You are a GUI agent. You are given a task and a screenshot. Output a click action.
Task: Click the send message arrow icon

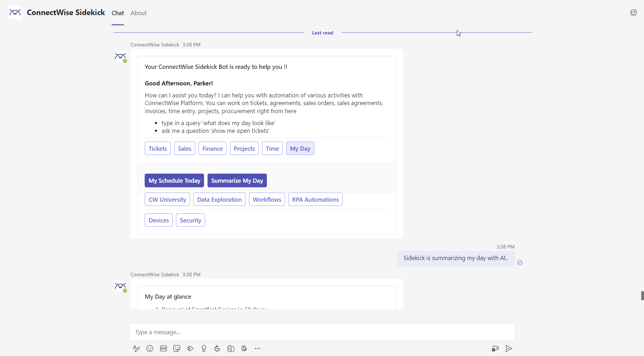[x=508, y=348]
